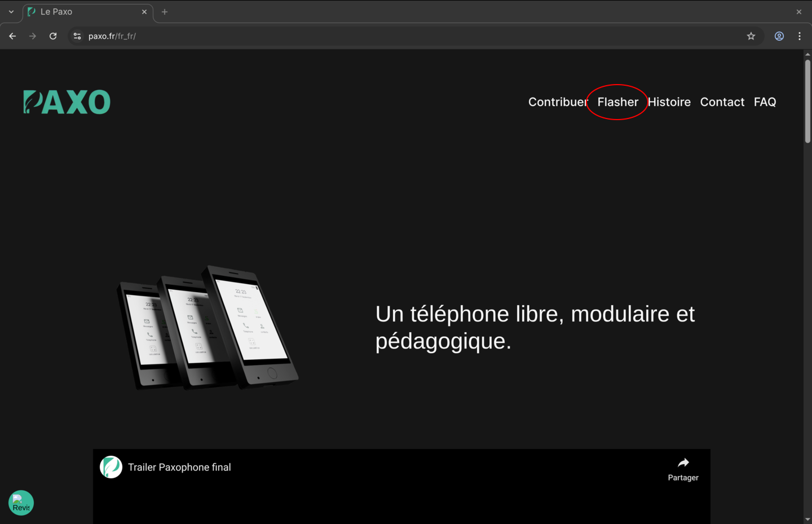
Task: Reload the page with the refresh icon
Action: click(x=52, y=36)
